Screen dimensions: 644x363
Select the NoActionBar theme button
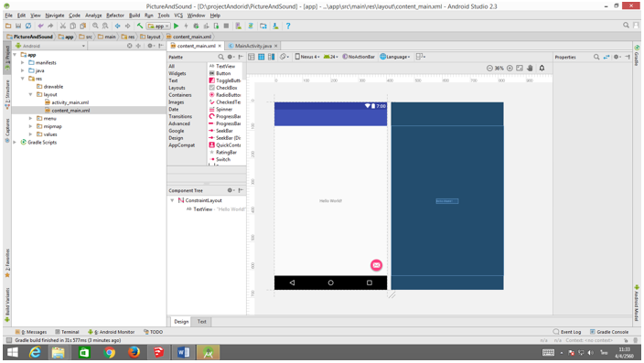[359, 57]
